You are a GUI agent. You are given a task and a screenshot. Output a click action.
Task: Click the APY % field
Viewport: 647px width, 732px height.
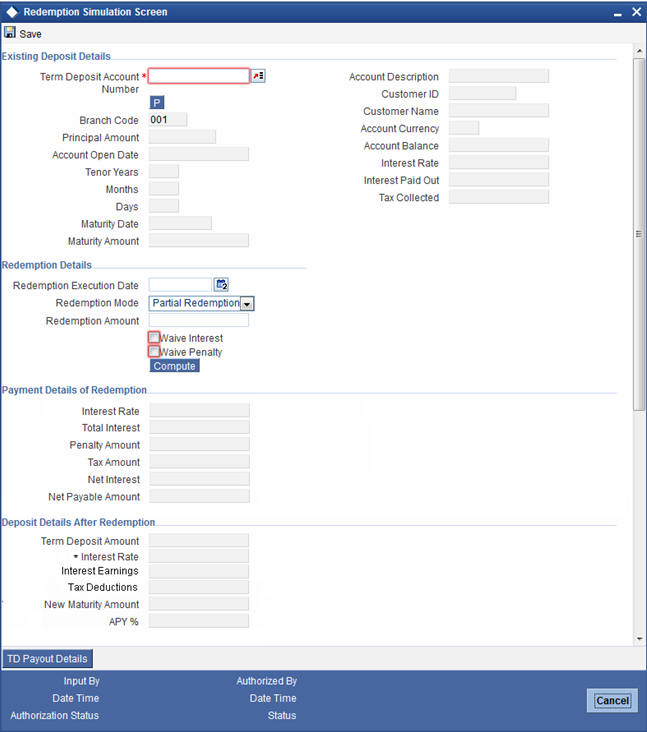[x=199, y=621]
